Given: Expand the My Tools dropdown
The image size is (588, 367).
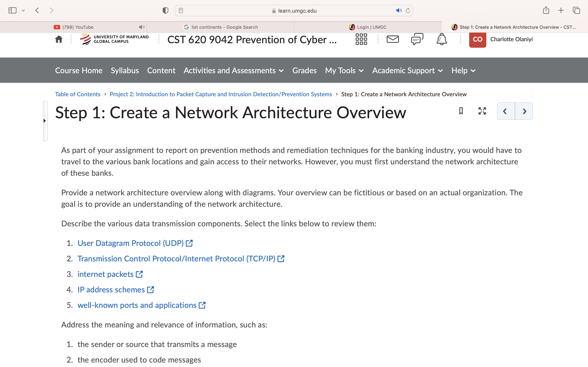Looking at the screenshot, I should tap(344, 70).
